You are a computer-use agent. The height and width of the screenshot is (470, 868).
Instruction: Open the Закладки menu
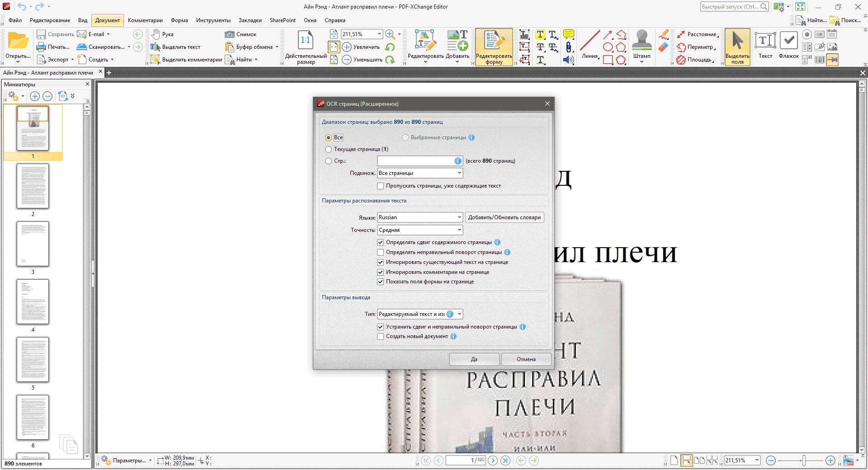coord(250,20)
